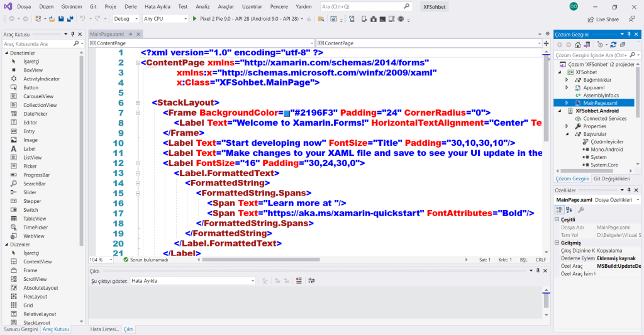Click the wrench property pages icon in Özellikler
Image resolution: width=644 pixels, height=335 pixels.
581,209
